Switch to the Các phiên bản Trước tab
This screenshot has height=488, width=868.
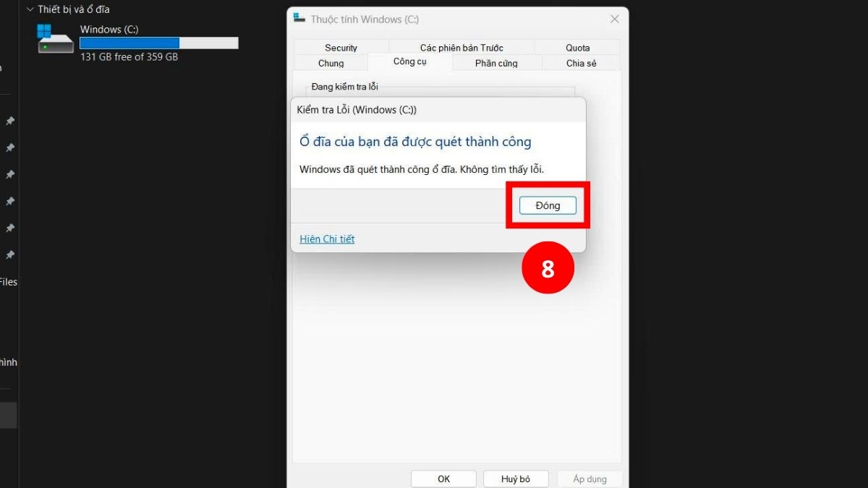[461, 48]
